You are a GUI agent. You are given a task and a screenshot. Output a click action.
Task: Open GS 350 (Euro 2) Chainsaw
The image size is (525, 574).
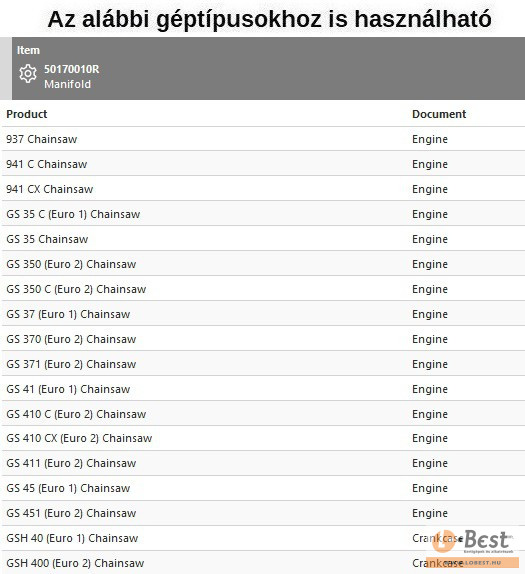click(71, 264)
